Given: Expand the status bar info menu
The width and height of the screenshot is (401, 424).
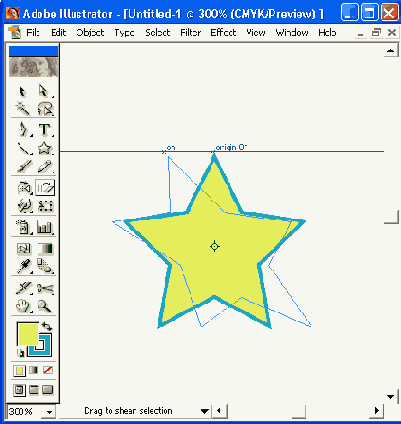Looking at the screenshot, I should tap(205, 411).
